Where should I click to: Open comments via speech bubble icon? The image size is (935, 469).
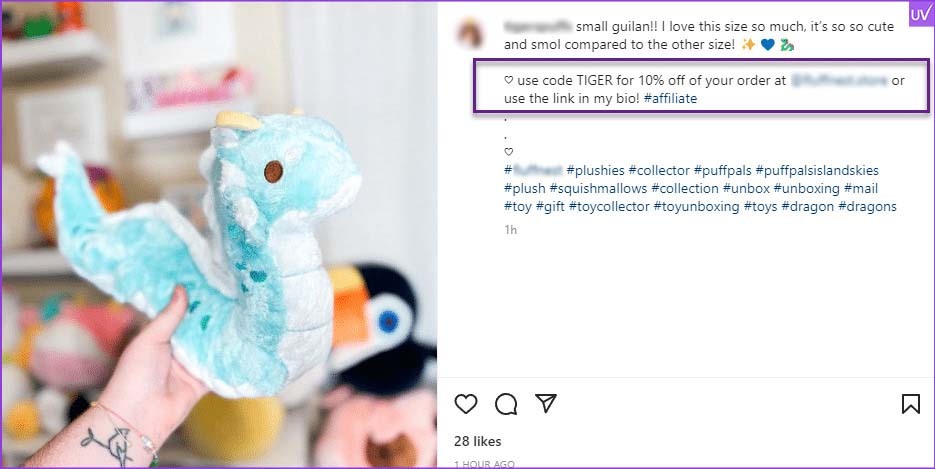[x=506, y=404]
